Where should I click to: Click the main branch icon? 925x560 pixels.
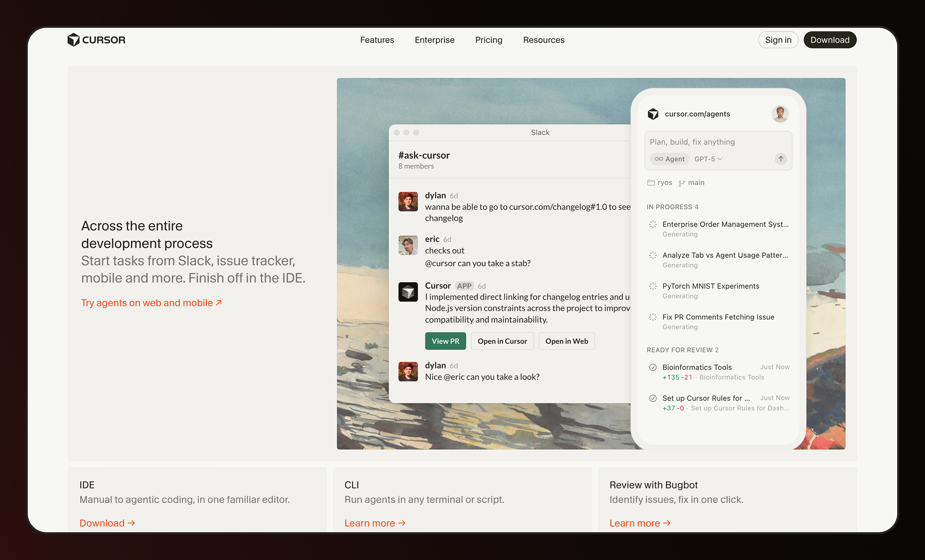click(682, 183)
